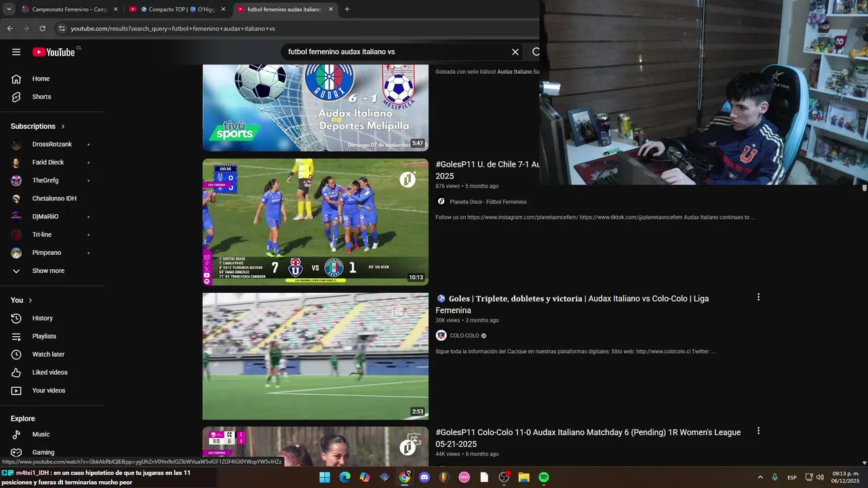Go back in browser
The width and height of the screenshot is (868, 488).
[x=9, y=28]
